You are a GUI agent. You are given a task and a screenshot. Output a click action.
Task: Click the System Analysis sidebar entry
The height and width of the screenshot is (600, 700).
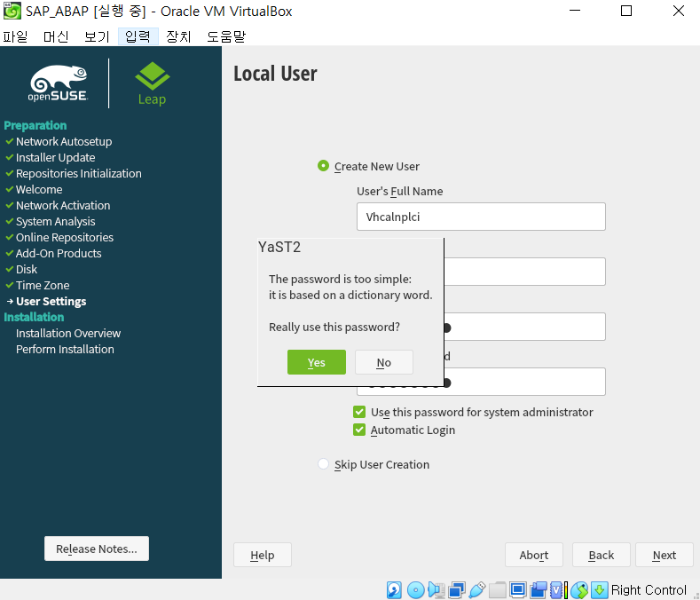point(55,222)
